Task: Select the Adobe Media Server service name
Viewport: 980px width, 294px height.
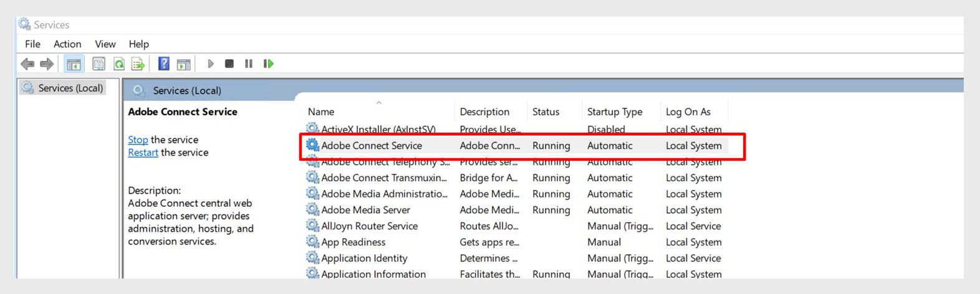Action: tap(366, 210)
